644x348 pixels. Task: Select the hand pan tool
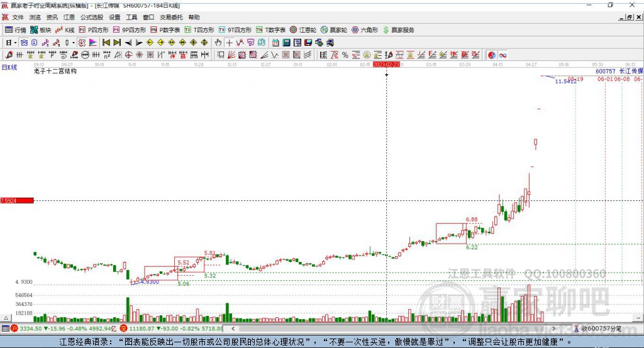pos(218,43)
